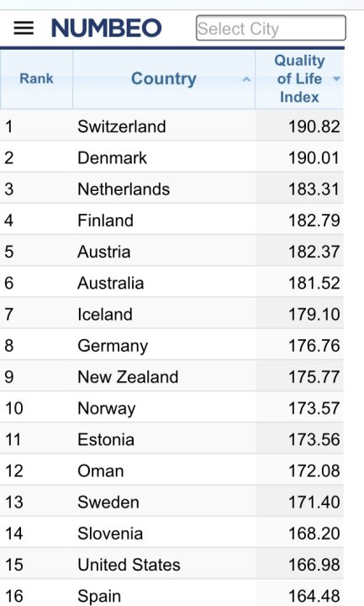This screenshot has width=364, height=606.
Task: Click the NUMBEO logo
Action: 107,29
